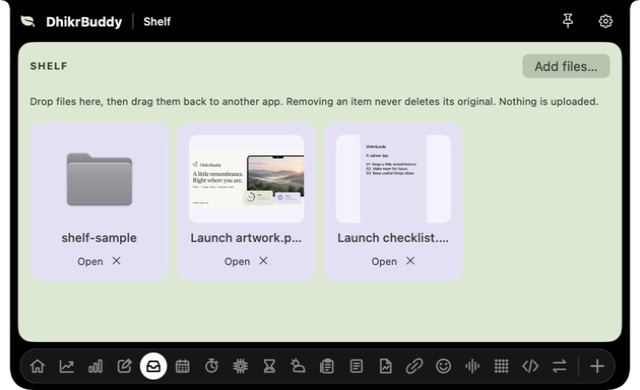Remove Launch checklist with its X
This screenshot has width=640, height=390.
(x=410, y=261)
